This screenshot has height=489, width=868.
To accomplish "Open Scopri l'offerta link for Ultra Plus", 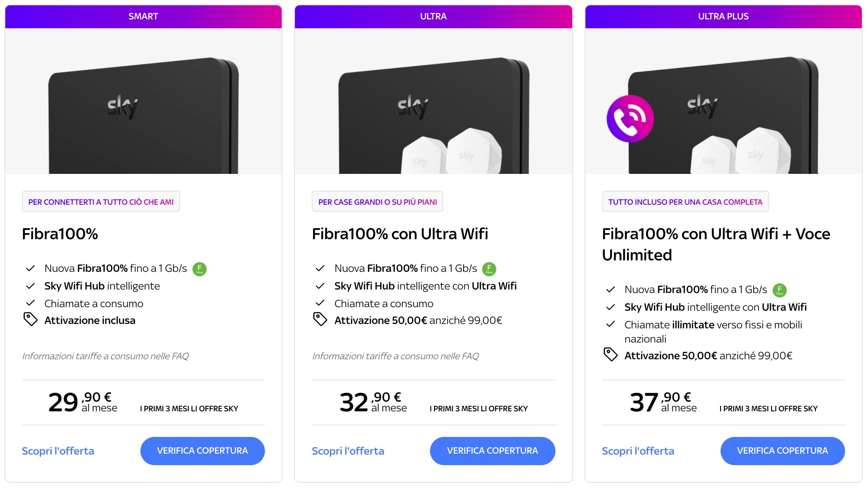I will click(638, 451).
